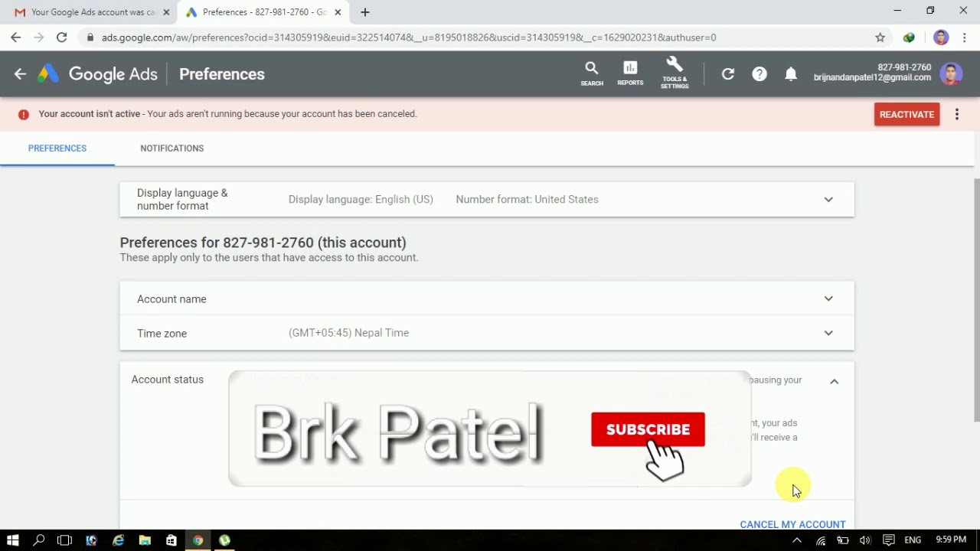Show hidden system tray icons
Screen dimensions: 980x551
tap(797, 540)
